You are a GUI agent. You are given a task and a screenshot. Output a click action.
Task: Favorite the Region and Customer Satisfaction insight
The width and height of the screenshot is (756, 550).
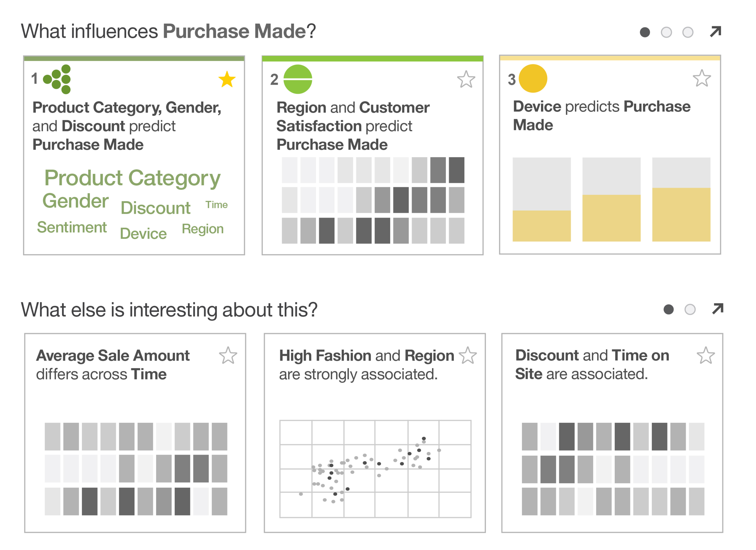point(466,79)
